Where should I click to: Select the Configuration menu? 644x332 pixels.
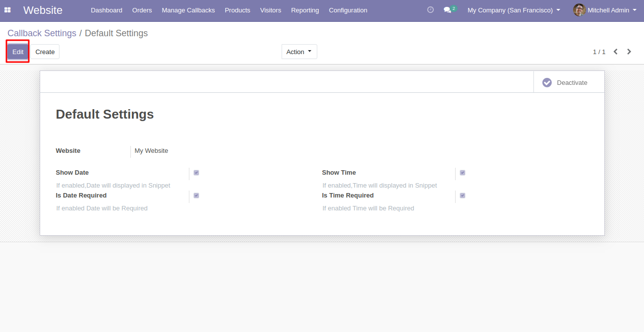(x=348, y=10)
